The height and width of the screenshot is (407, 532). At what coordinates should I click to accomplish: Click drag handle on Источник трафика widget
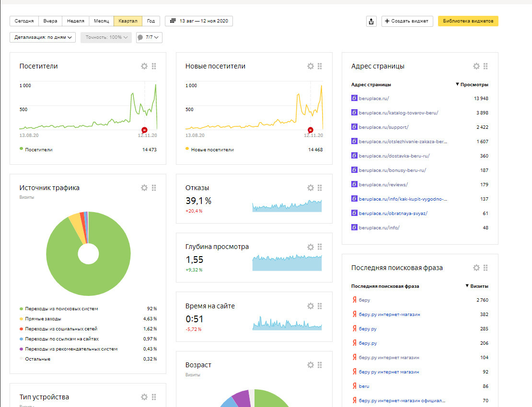tap(154, 188)
